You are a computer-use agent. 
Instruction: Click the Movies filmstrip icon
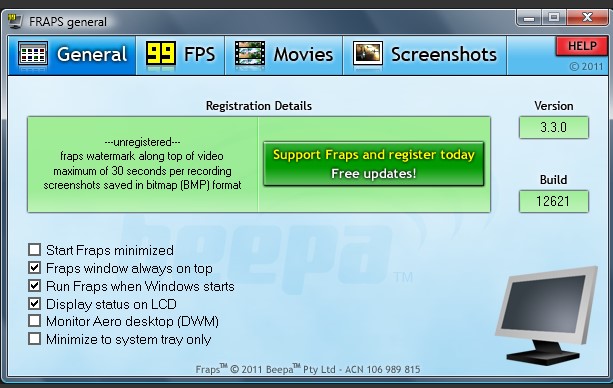[250, 53]
